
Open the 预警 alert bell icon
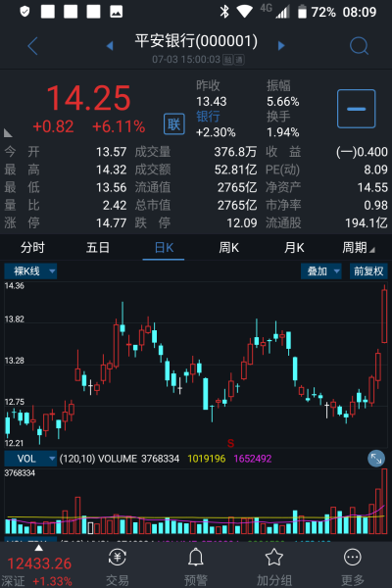click(x=195, y=558)
